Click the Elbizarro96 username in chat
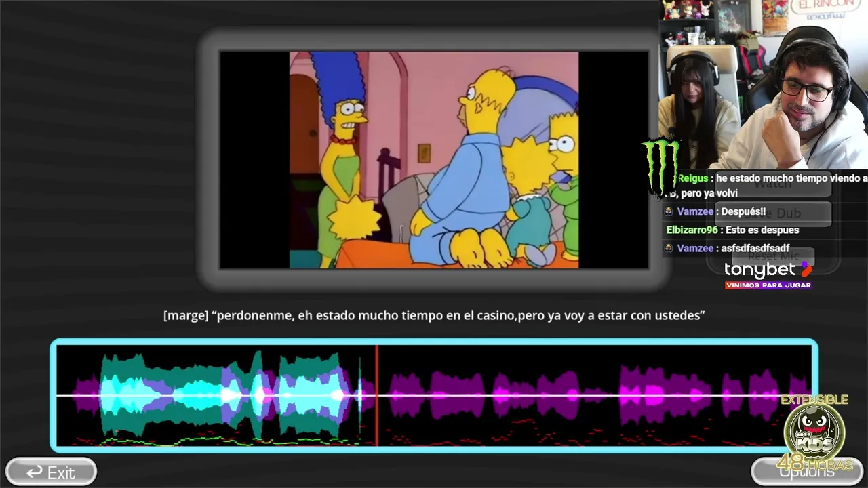The image size is (868, 488). tap(692, 230)
